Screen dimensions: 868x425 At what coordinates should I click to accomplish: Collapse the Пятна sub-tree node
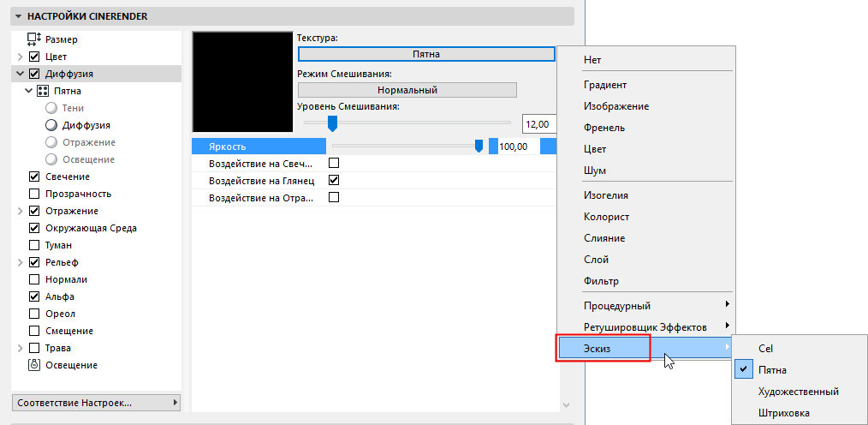coord(29,91)
